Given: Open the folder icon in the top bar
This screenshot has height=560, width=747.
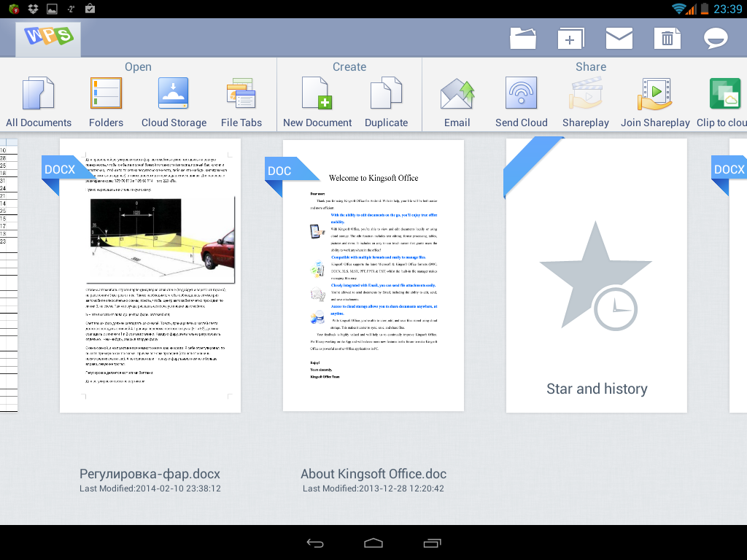Looking at the screenshot, I should (522, 38).
